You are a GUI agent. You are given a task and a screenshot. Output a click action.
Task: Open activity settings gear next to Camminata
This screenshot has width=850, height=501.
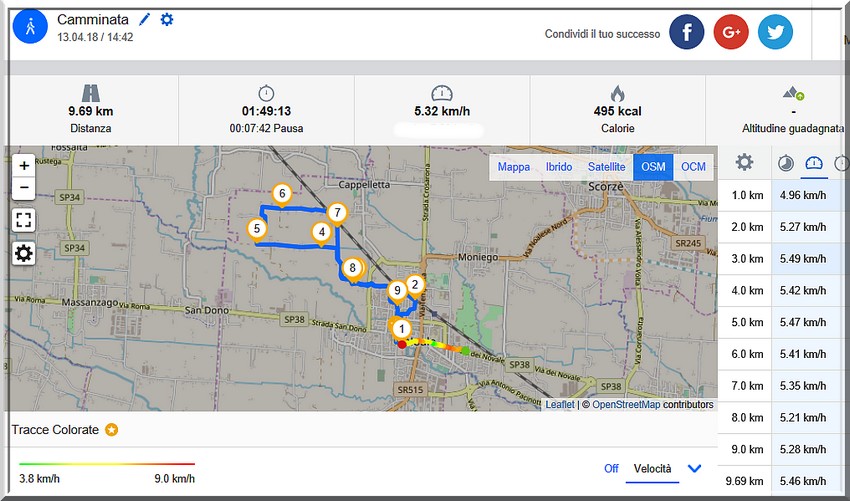coord(167,20)
